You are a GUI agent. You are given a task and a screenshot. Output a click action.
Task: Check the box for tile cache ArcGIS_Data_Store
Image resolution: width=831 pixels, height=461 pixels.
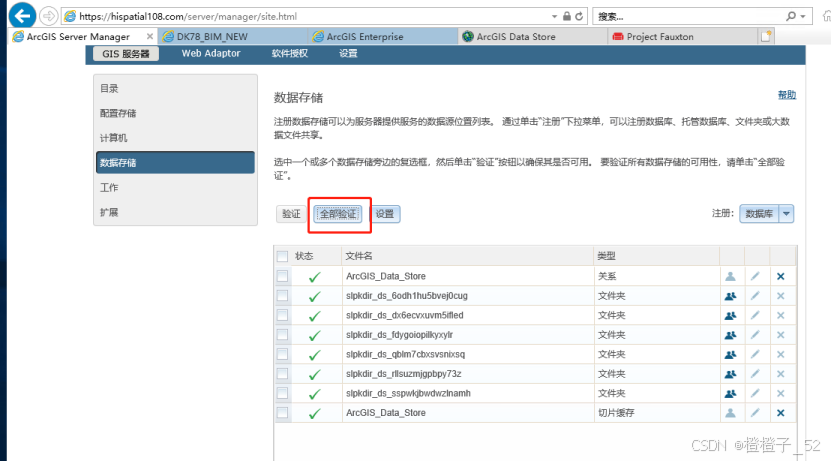282,413
